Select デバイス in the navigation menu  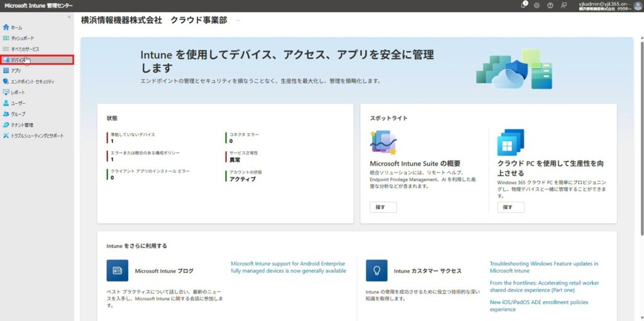(x=18, y=60)
